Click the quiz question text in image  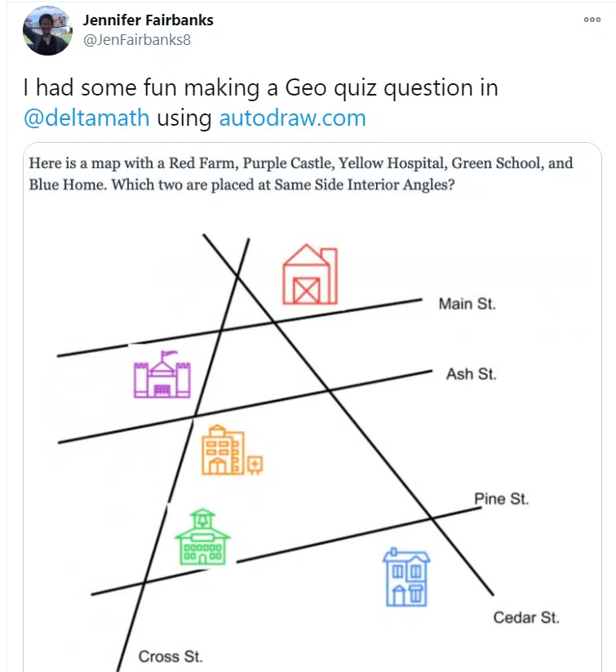pos(301,174)
